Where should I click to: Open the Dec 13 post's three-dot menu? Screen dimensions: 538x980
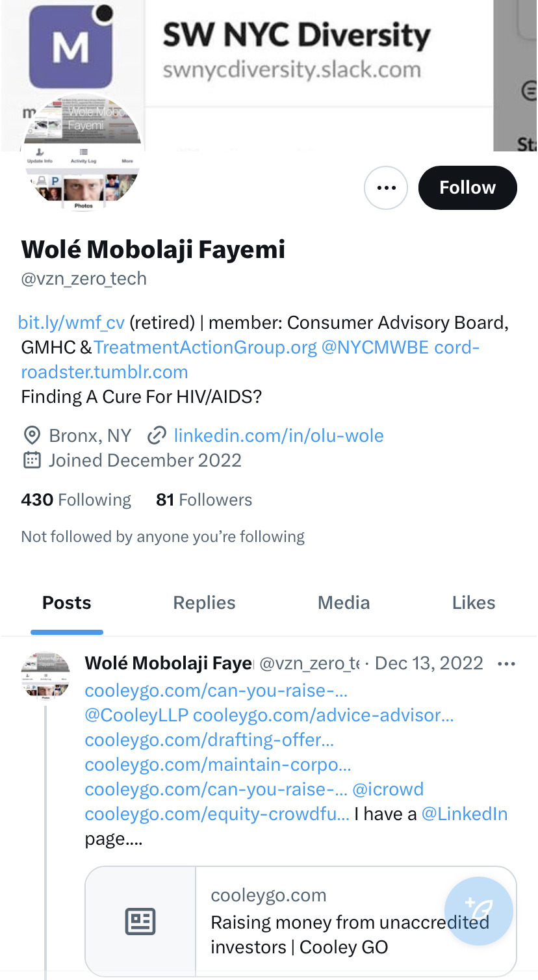click(x=506, y=664)
